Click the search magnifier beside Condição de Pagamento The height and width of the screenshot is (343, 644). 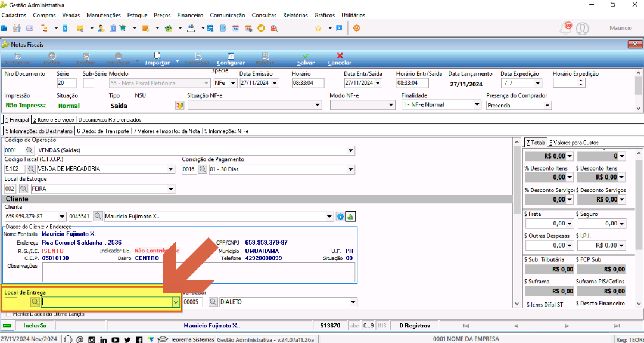click(x=203, y=169)
